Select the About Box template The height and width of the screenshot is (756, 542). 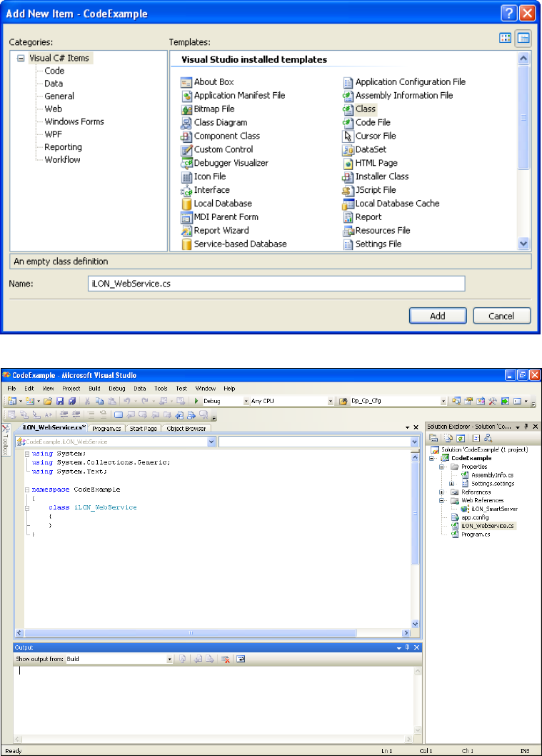point(207,82)
